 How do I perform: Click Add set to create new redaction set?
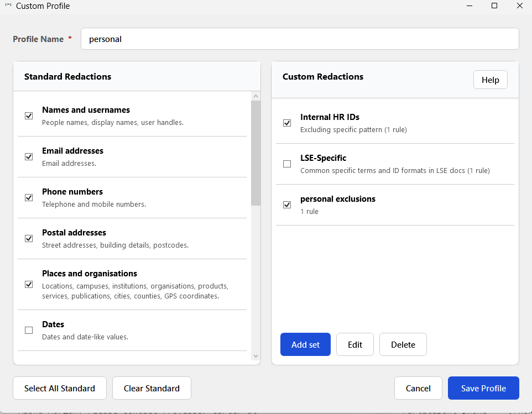tap(305, 344)
